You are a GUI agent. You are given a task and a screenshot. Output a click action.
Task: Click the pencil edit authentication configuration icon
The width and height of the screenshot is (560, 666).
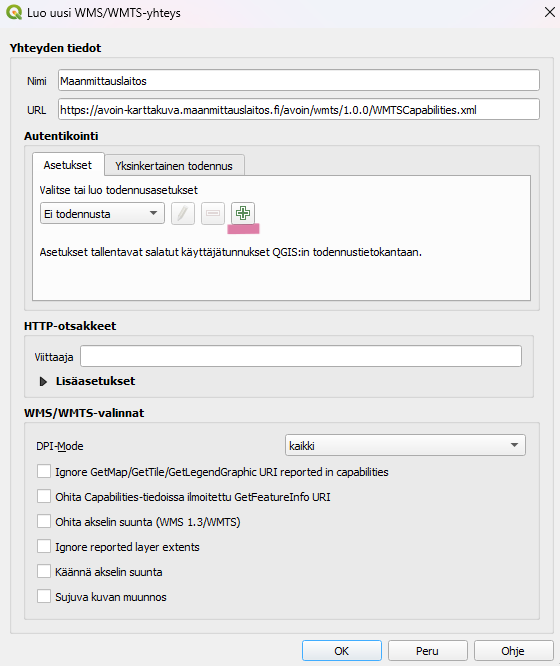coord(183,213)
